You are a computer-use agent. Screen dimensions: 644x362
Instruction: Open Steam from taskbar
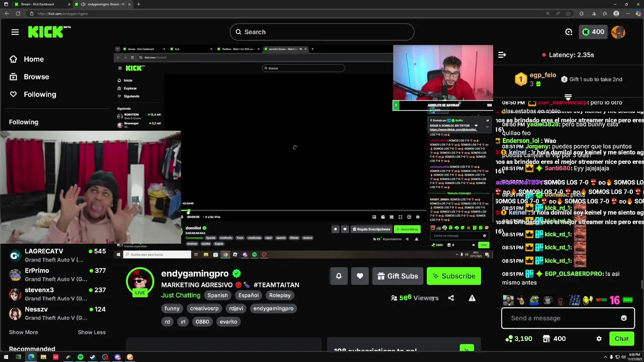(93, 357)
